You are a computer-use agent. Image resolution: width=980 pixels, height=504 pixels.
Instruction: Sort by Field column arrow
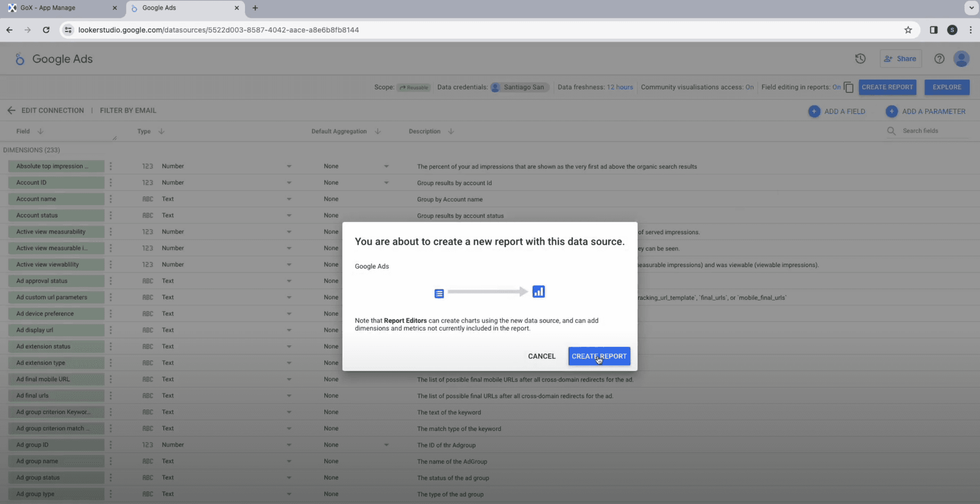tap(40, 131)
